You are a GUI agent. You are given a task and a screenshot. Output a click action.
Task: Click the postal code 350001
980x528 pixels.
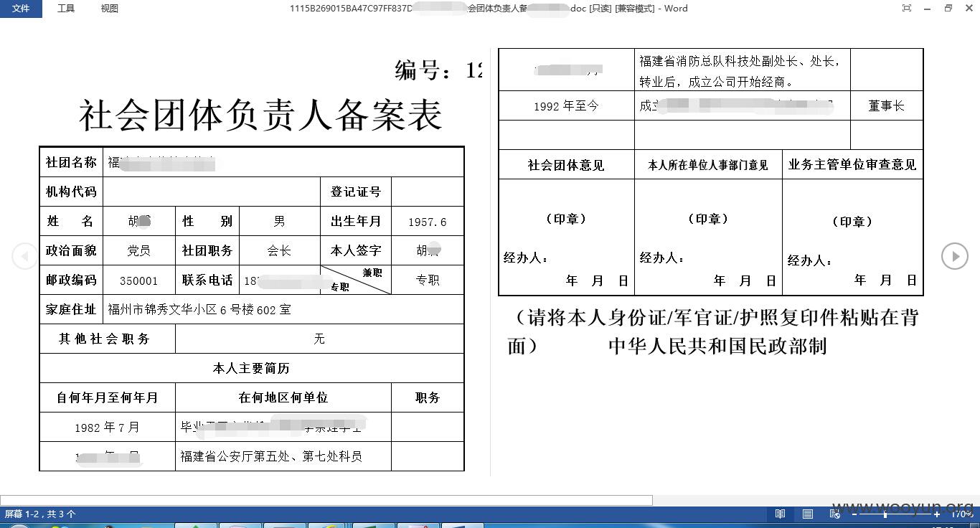tap(139, 280)
